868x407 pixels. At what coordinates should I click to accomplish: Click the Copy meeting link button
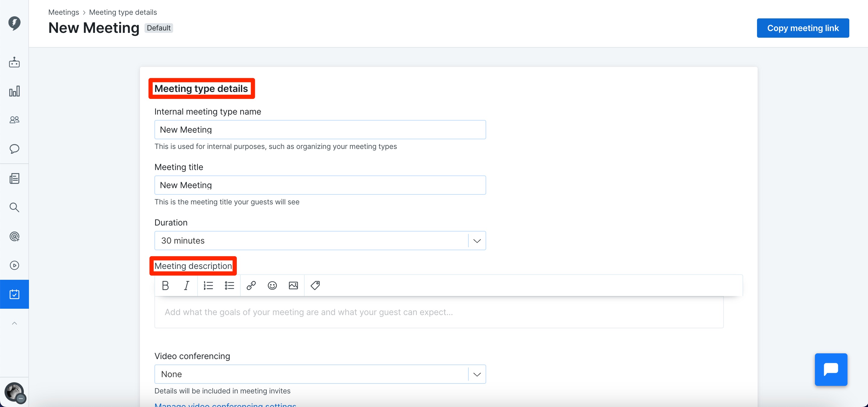(803, 28)
